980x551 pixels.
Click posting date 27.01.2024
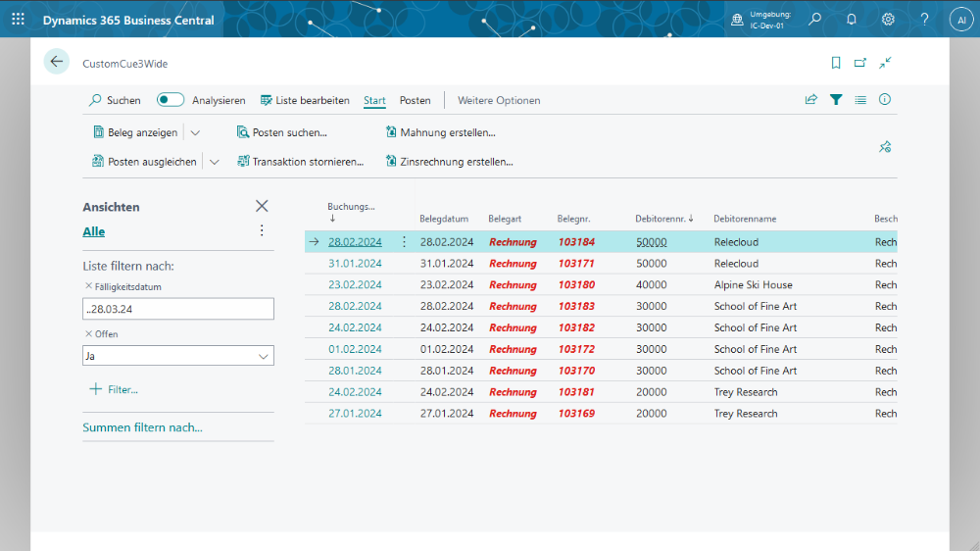click(x=355, y=414)
